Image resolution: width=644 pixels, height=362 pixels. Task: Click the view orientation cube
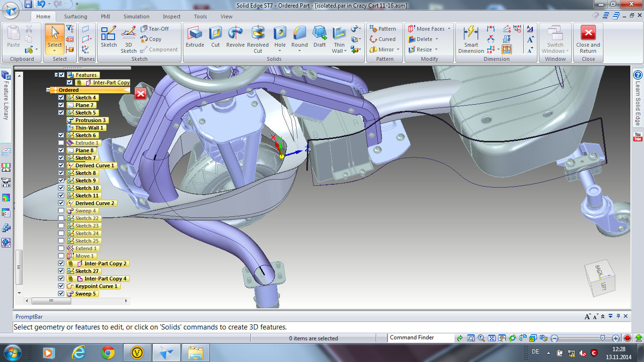601,279
